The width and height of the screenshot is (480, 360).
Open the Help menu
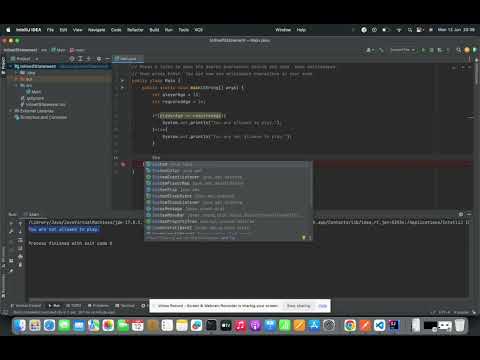301,30
